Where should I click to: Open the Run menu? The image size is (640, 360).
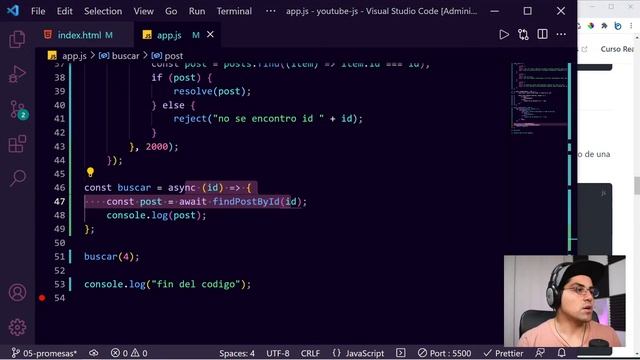point(197,11)
